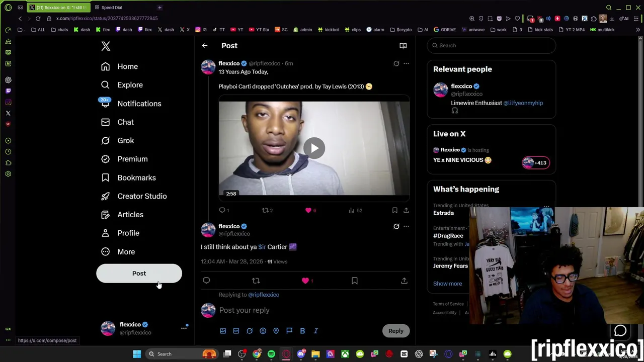The image size is (644, 362).
Task: Click the $ir cashtag link
Action: point(262,247)
